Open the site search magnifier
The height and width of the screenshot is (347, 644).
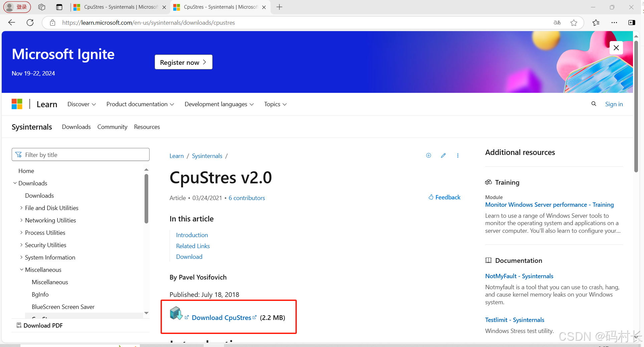pyautogui.click(x=594, y=104)
